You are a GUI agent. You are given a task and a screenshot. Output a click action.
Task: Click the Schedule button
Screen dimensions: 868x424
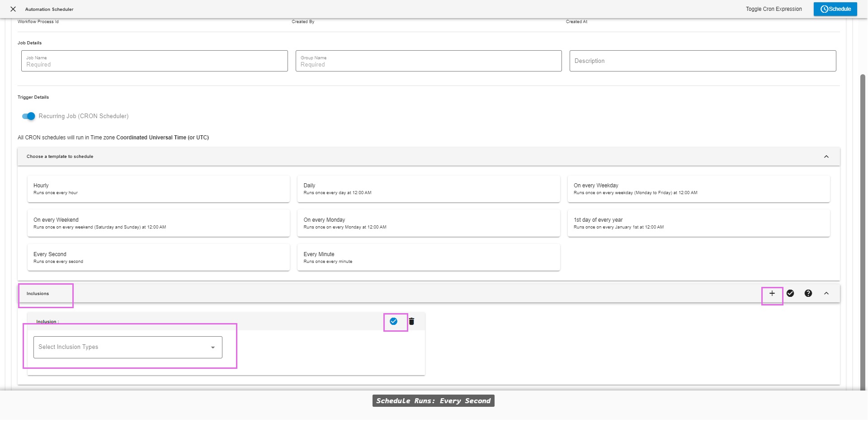(x=835, y=9)
